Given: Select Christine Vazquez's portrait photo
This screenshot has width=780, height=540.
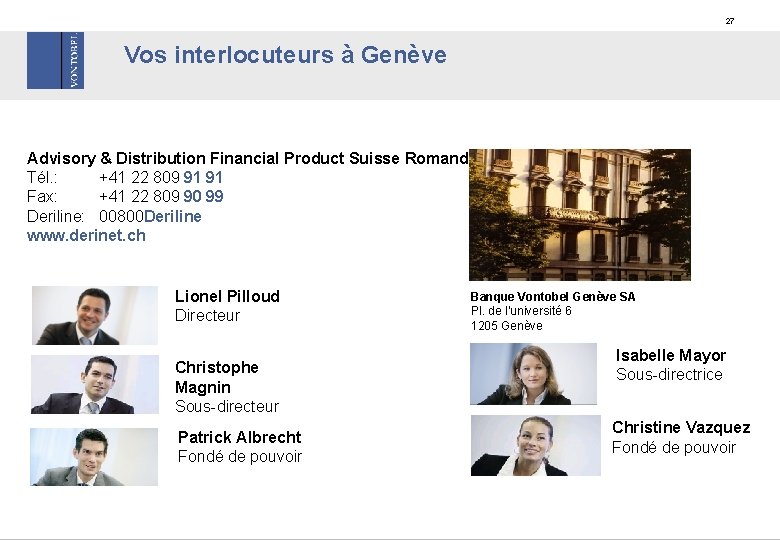Looking at the screenshot, I should [x=536, y=446].
